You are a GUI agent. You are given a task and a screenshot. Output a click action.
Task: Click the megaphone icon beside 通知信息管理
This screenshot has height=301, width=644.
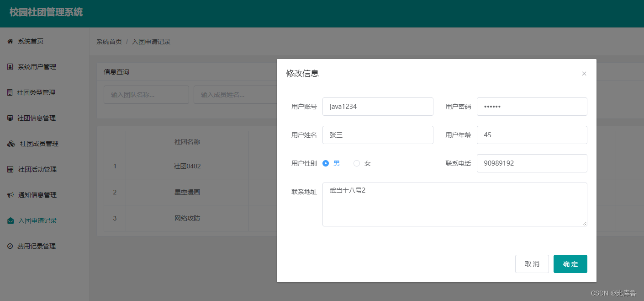tap(11, 195)
